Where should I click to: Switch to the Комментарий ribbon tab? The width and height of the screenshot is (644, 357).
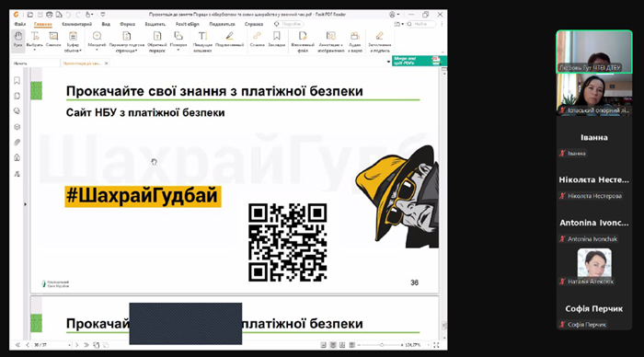tap(76, 24)
